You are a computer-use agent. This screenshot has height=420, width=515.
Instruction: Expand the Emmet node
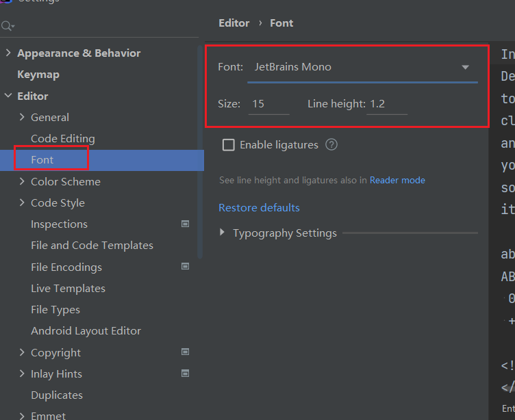point(22,416)
